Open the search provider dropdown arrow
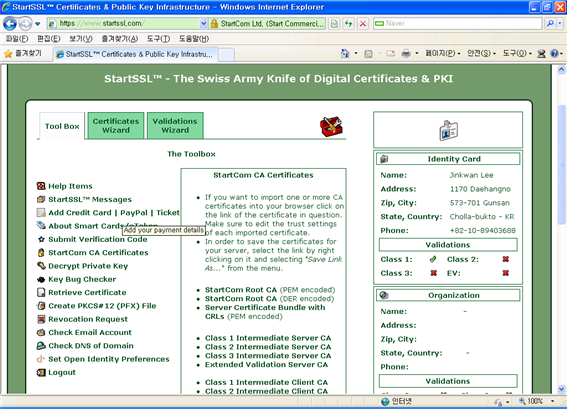The image size is (567, 409). (x=560, y=24)
